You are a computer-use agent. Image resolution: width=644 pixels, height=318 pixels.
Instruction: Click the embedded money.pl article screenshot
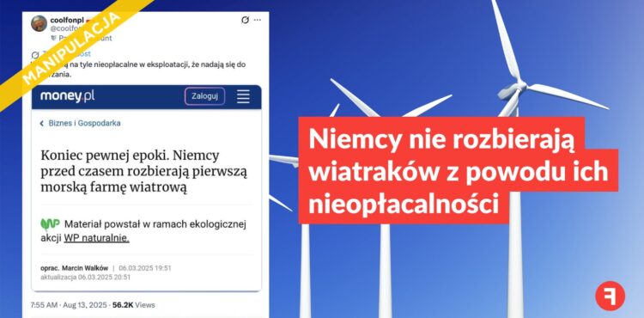tap(146, 188)
